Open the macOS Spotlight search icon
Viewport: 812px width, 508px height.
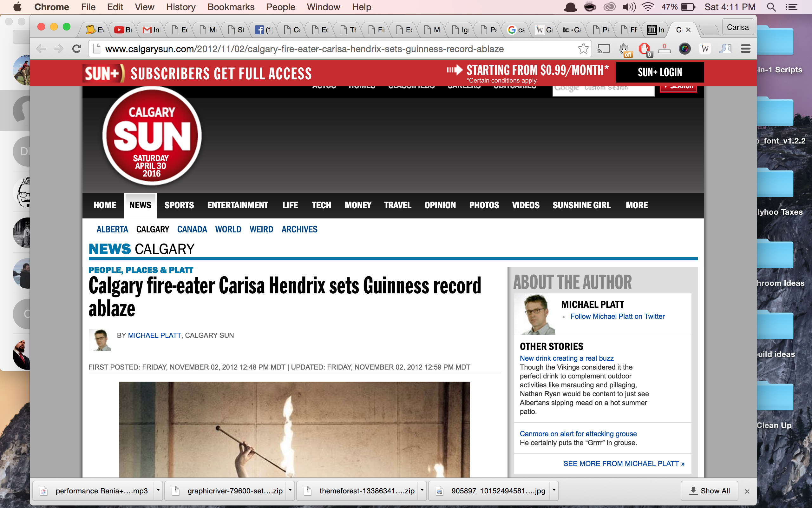(771, 7)
